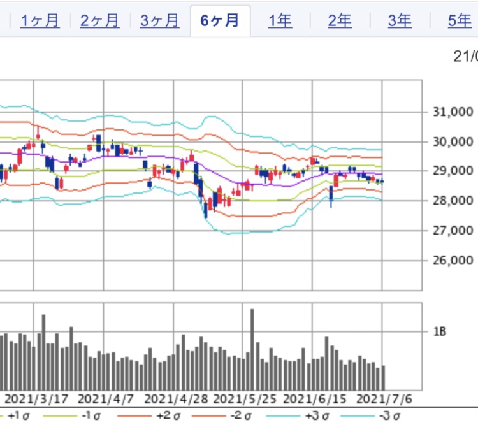Click the 1B volume axis label

(440, 331)
